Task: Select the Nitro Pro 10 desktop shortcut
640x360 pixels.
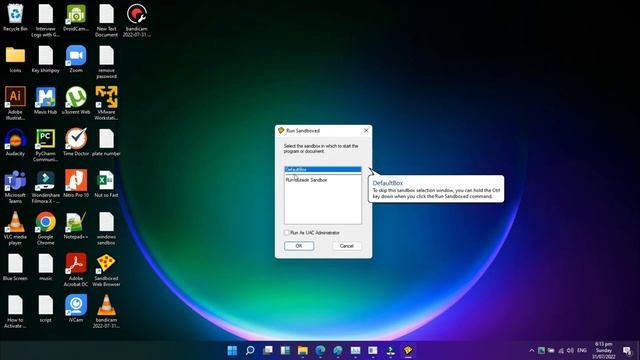Action: point(76,184)
